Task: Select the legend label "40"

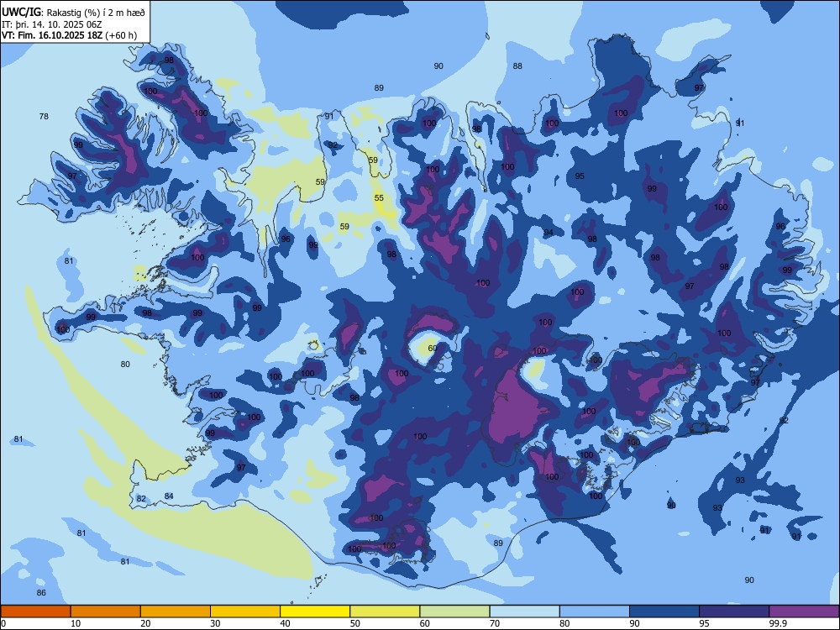Action: pyautogui.click(x=285, y=623)
